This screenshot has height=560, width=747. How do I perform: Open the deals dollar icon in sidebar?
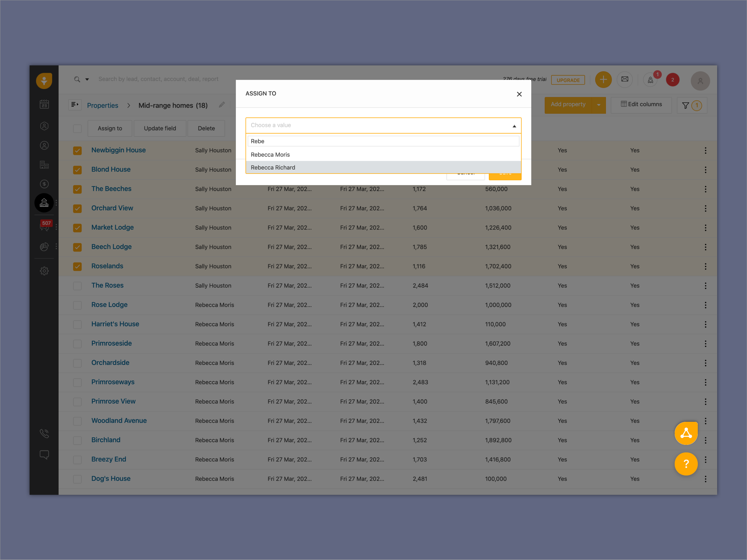44,184
